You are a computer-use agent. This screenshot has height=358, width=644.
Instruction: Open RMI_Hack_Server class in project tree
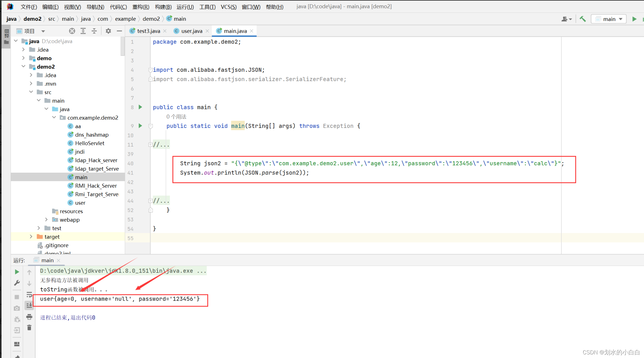click(96, 186)
